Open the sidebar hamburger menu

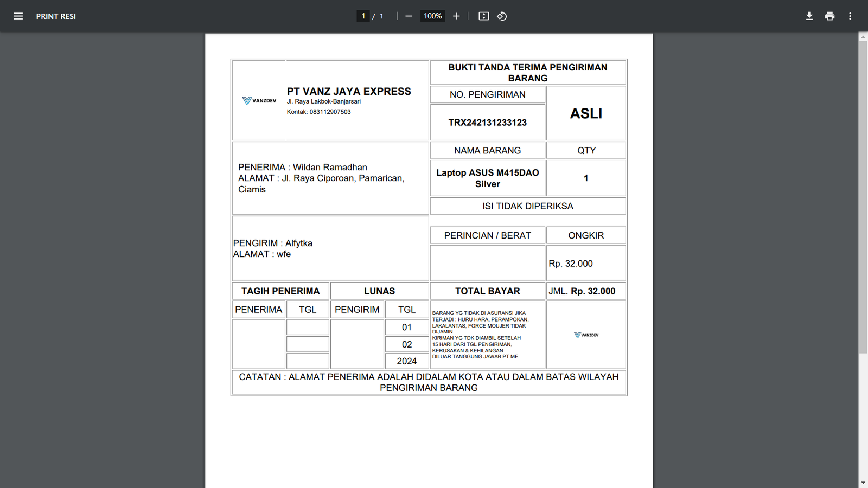18,16
